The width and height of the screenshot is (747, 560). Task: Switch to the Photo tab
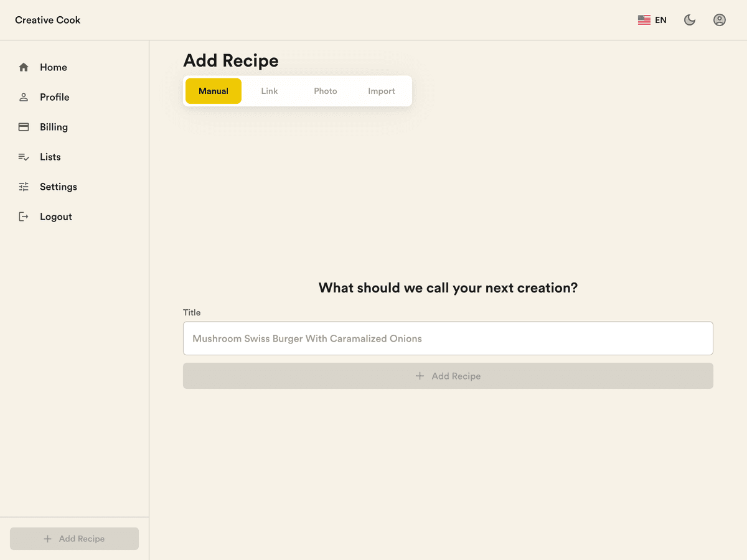[326, 90]
